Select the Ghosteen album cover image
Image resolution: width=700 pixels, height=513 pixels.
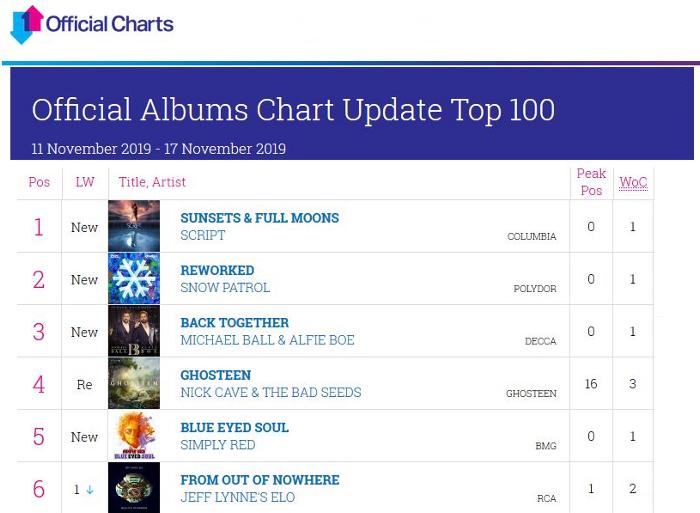pos(134,384)
